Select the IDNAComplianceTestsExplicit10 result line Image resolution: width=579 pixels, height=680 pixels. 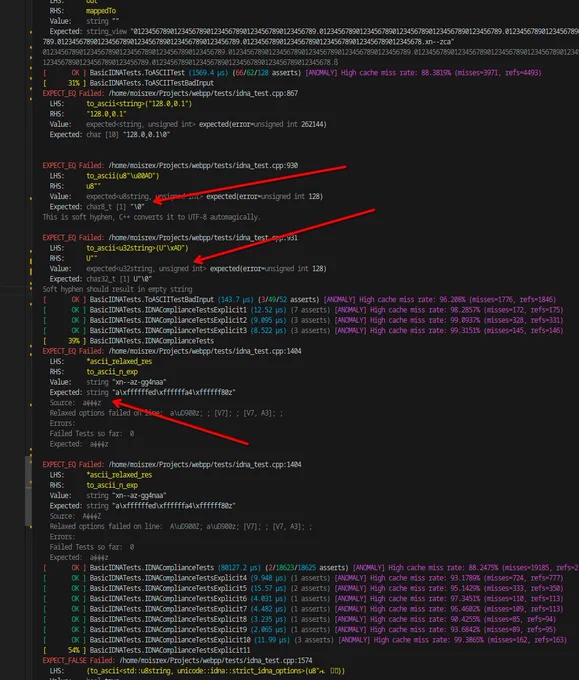pyautogui.click(x=304, y=640)
